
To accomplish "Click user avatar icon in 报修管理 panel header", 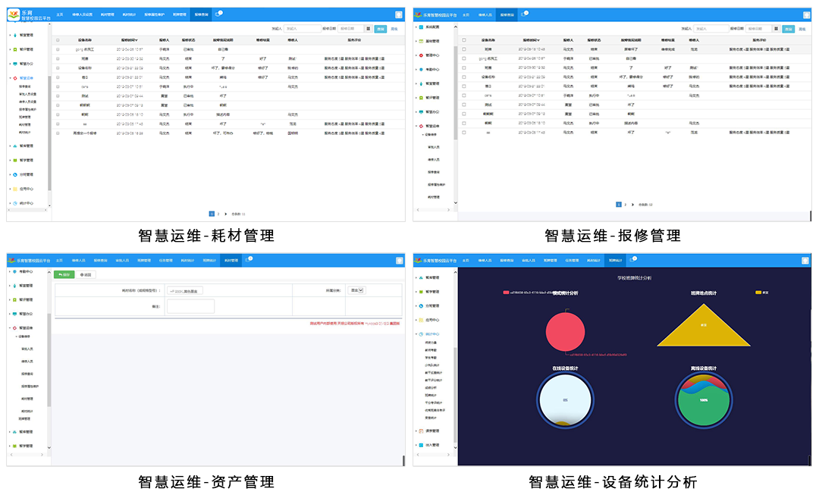I will click(x=806, y=14).
